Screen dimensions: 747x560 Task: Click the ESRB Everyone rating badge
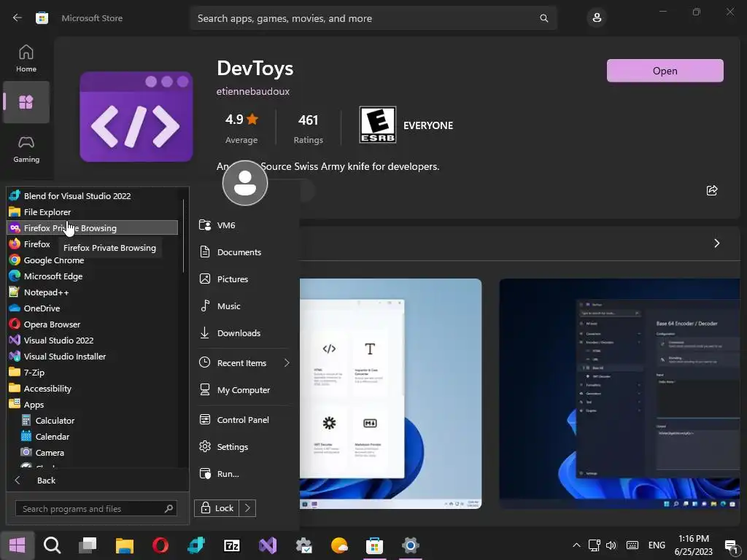pos(378,125)
